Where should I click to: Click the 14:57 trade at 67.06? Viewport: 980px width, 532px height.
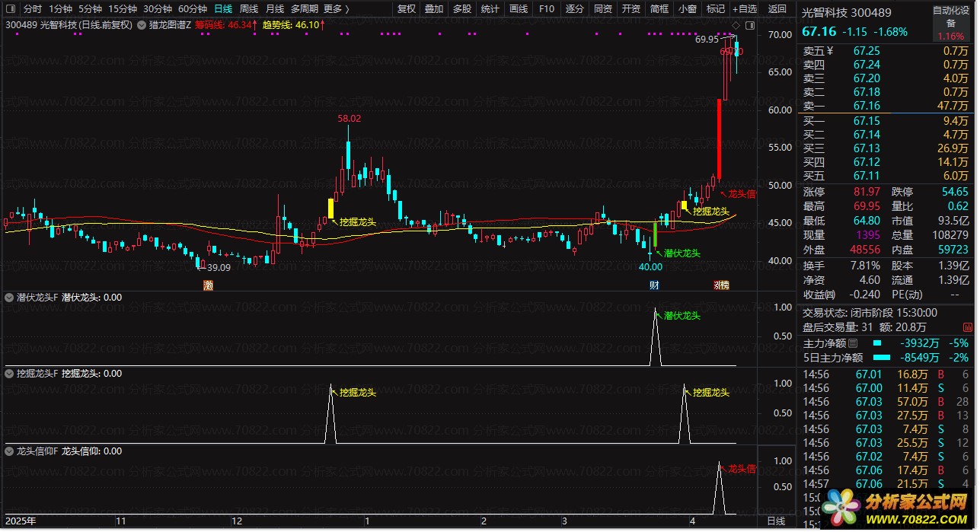(x=886, y=484)
